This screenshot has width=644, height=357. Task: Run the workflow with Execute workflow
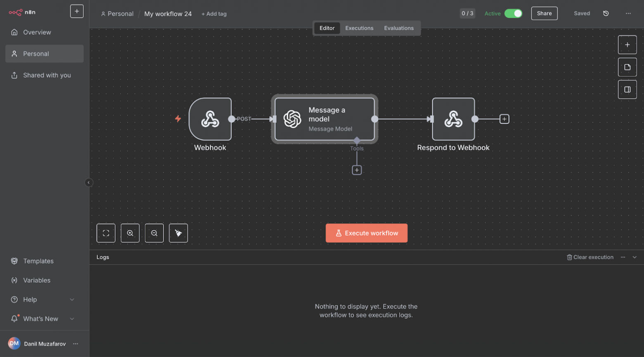coord(366,233)
